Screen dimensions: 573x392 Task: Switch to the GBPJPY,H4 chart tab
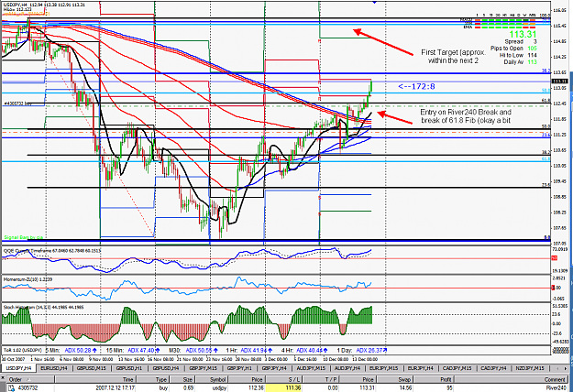[x=274, y=368]
